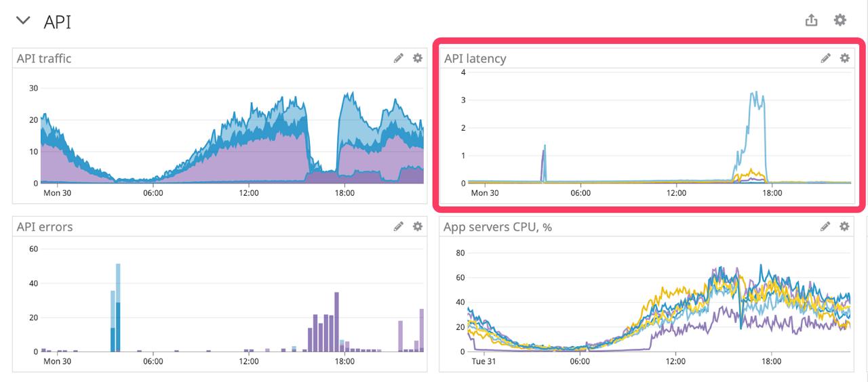This screenshot has width=868, height=382.
Task: Open the API section share/export icon
Action: point(811,20)
